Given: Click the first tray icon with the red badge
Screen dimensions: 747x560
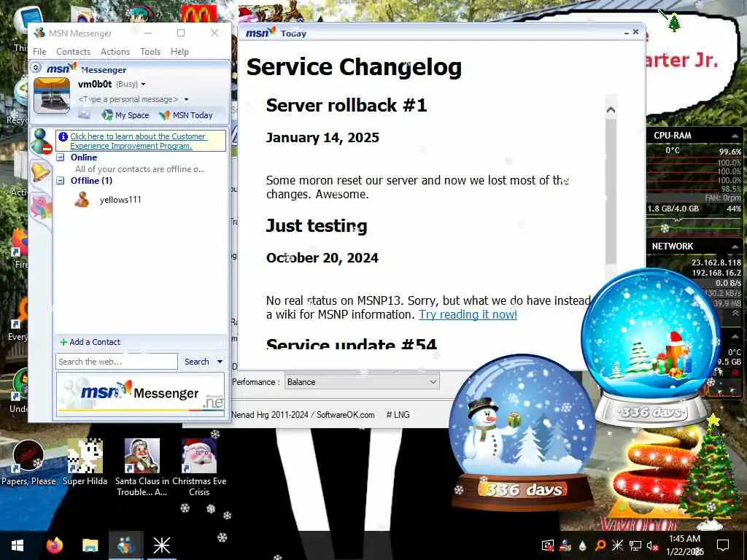Looking at the screenshot, I should [x=549, y=545].
